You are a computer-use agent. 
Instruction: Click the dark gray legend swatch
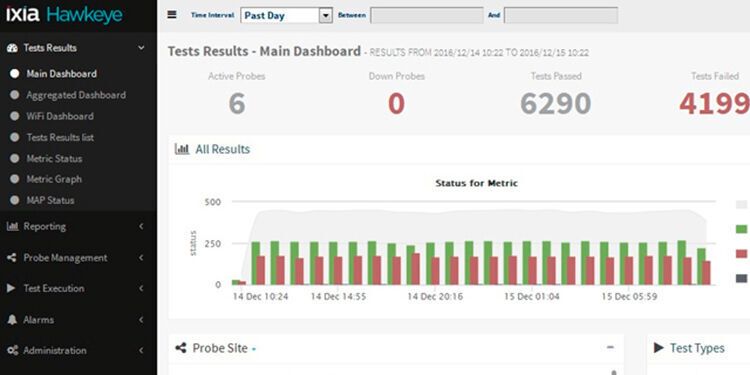click(741, 278)
